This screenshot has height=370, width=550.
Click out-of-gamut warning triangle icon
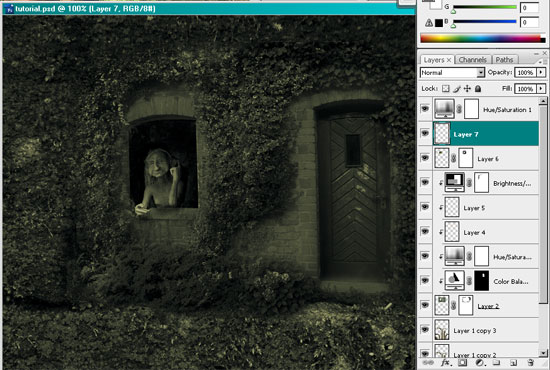tap(429, 23)
